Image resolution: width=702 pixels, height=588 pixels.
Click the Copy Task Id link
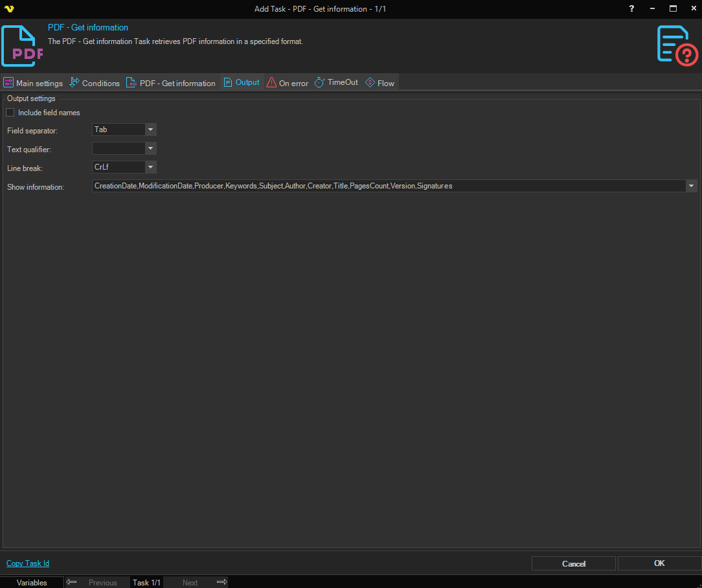[28, 563]
